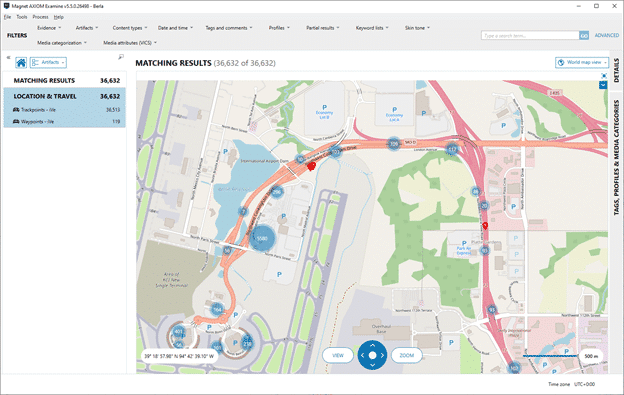Click the 93 cluster marker
This screenshot has height=395, width=624.
coord(492,309)
